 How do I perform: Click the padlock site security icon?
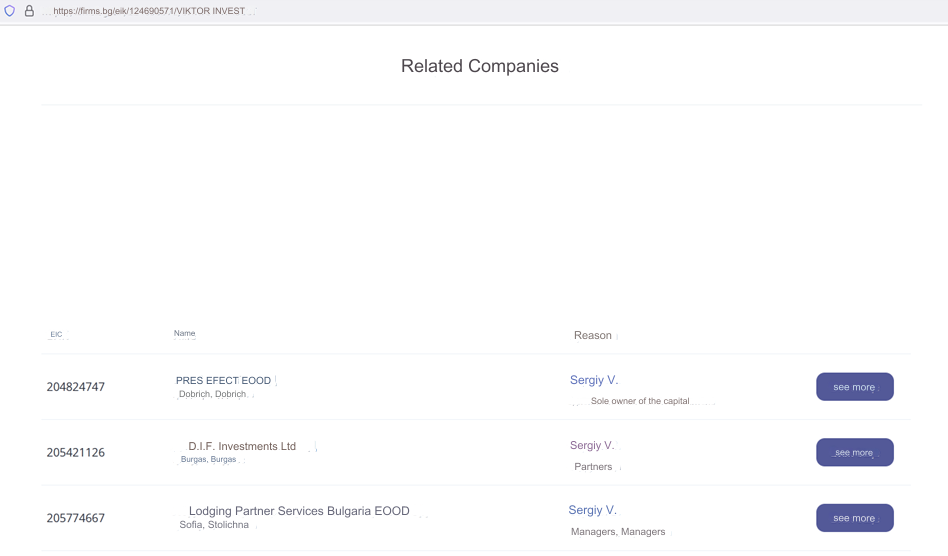(29, 11)
